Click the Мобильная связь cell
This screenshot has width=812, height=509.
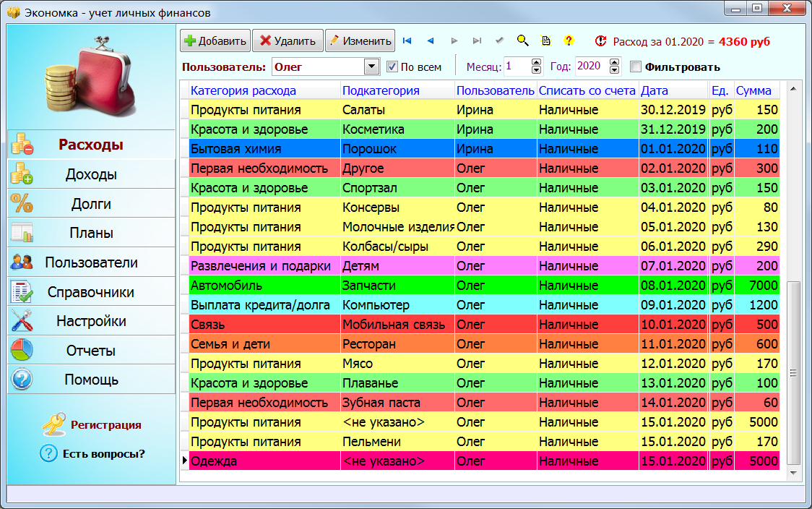tap(397, 325)
